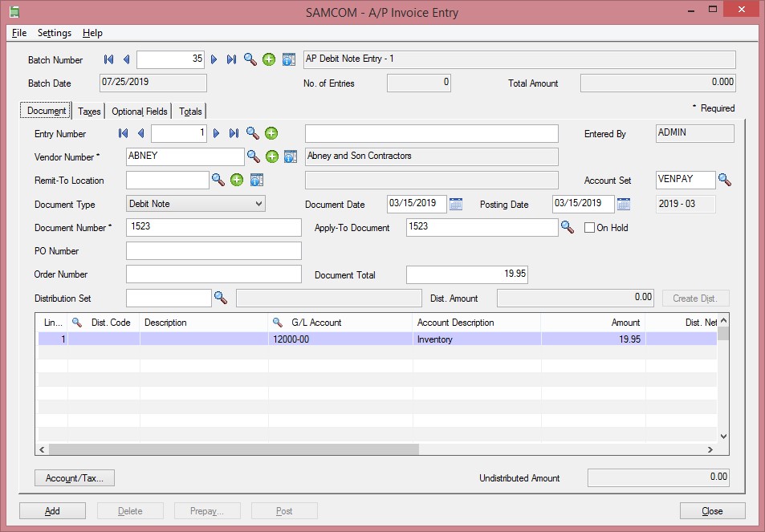Toggle the On Hold checkbox
The image size is (765, 532).
[x=589, y=228]
